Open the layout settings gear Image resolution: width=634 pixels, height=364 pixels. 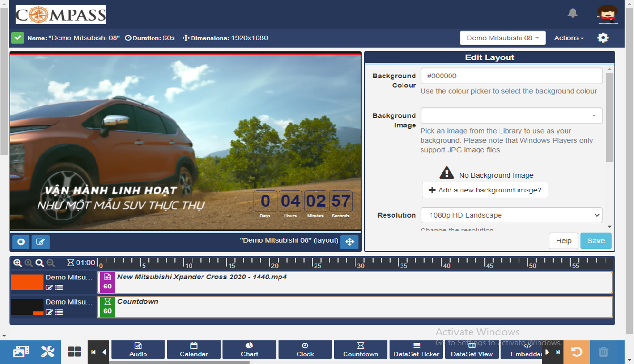pos(603,38)
